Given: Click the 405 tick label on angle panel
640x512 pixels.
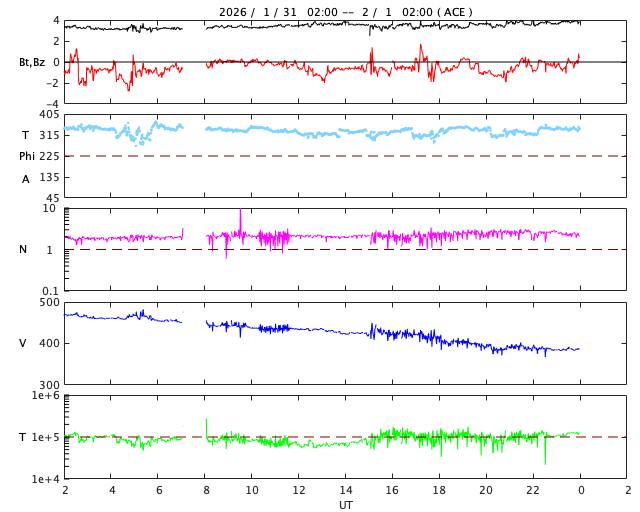Looking at the screenshot, I should click(x=49, y=115).
